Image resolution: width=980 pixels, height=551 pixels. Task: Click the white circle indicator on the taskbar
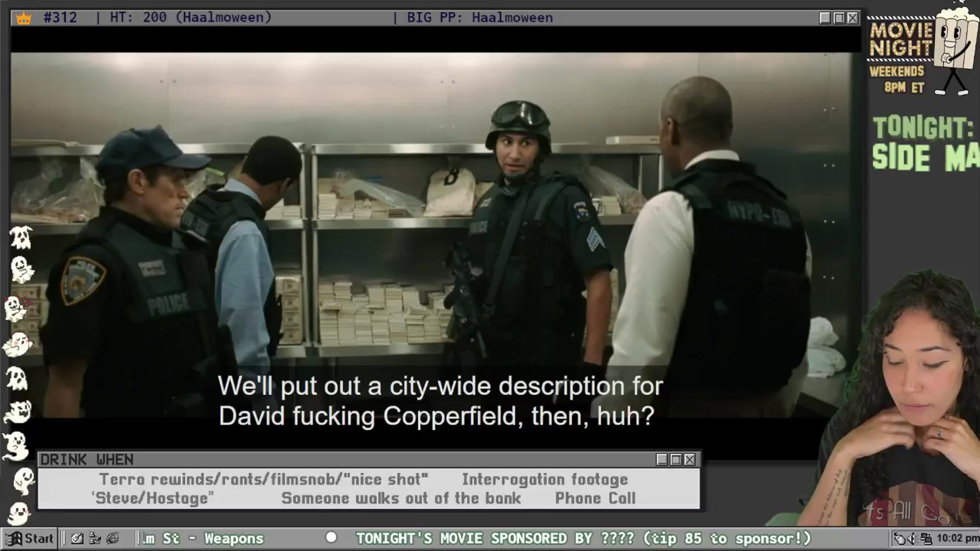tap(331, 537)
